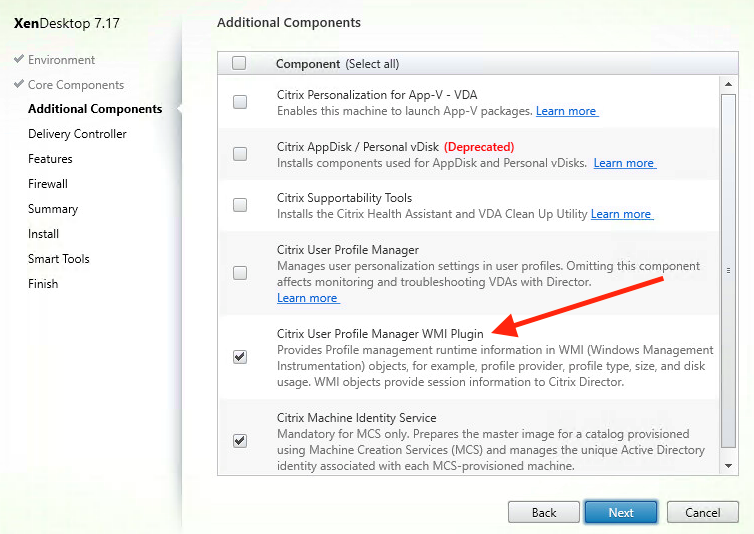Go to the Delivery Controller step
This screenshot has width=754, height=534.
point(77,134)
